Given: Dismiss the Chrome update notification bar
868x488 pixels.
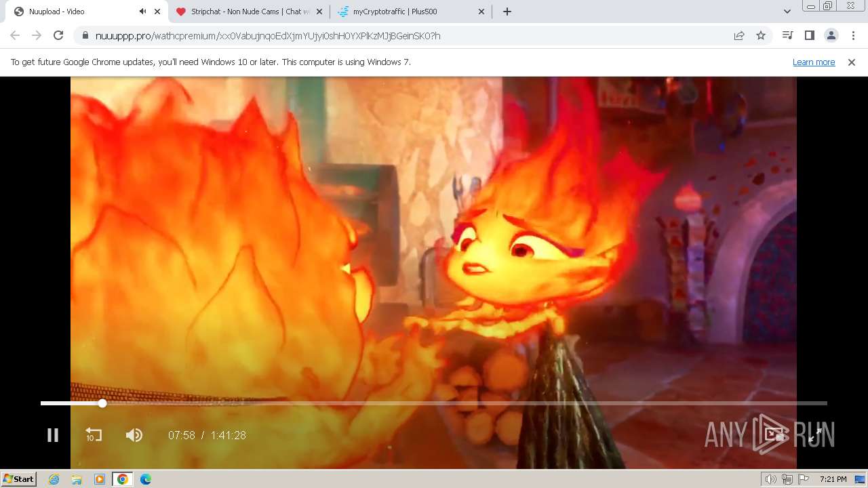Looking at the screenshot, I should (852, 62).
